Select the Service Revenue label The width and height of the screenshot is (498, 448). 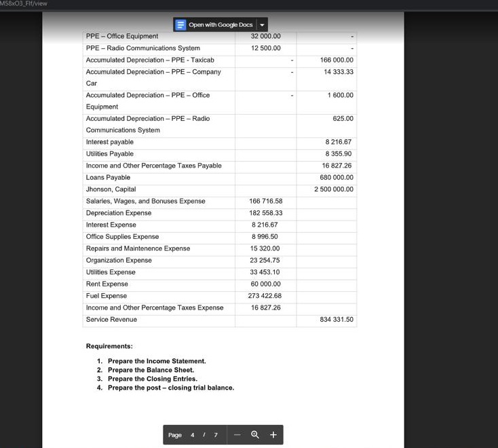coord(111,319)
